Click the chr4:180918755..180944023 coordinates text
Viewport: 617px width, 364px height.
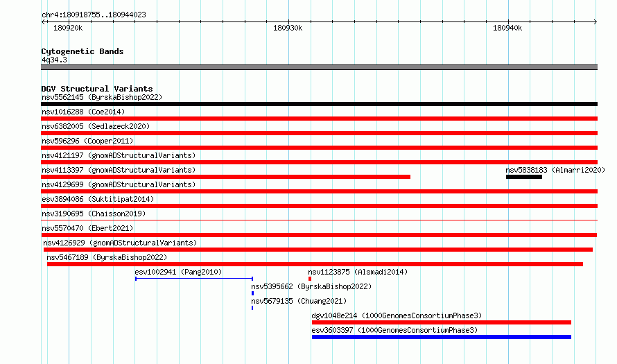tap(94, 15)
